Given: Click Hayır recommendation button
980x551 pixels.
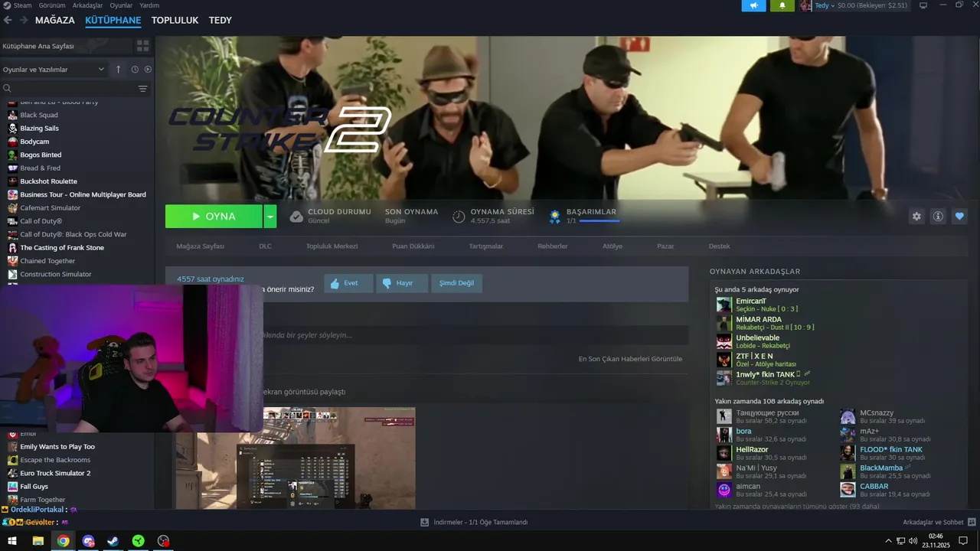Looking at the screenshot, I should click(x=402, y=283).
